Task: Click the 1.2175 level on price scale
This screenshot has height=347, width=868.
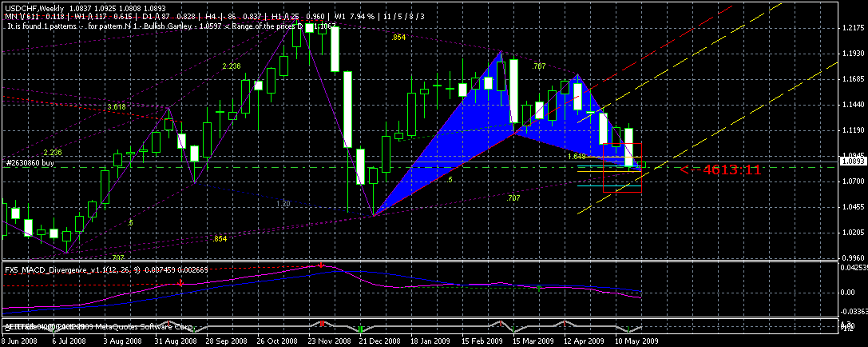Action: tap(851, 28)
